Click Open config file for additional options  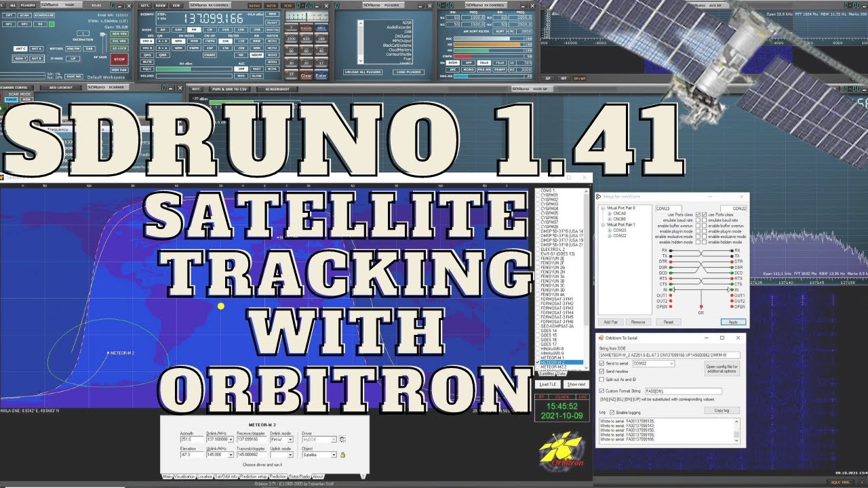(x=722, y=369)
